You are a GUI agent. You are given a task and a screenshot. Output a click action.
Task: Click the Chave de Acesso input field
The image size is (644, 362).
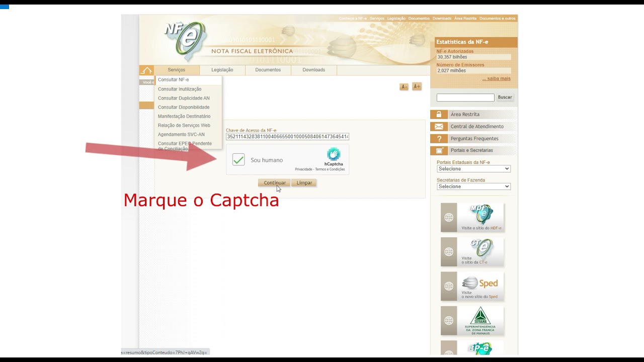[x=287, y=137]
